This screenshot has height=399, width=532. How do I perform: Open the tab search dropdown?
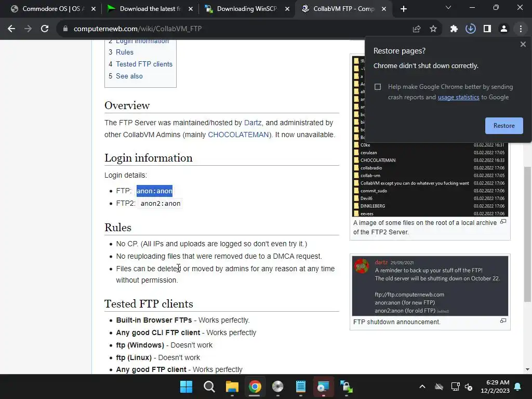point(448,7)
